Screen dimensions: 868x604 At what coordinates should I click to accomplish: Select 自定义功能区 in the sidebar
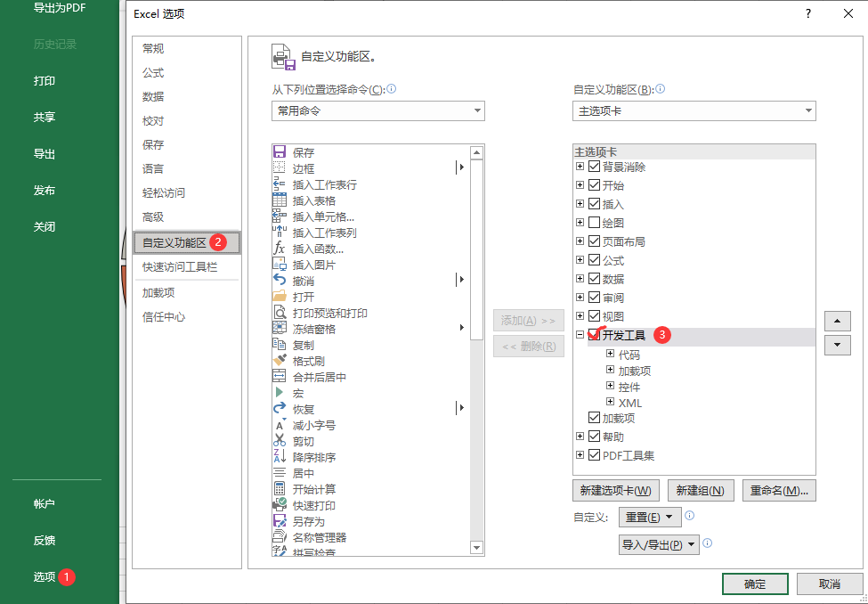click(187, 242)
